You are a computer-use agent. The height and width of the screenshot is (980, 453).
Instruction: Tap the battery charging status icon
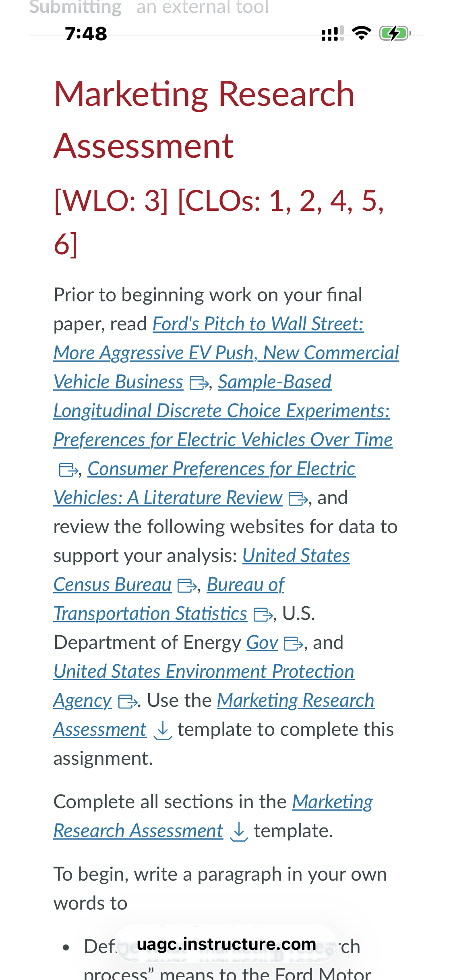pos(395,33)
